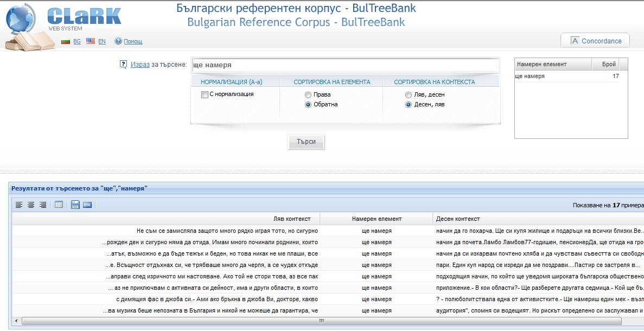Click the НОРМАЛИЗАЦИЯ (А-а) heading
The image size is (644, 331).
pyautogui.click(x=231, y=82)
